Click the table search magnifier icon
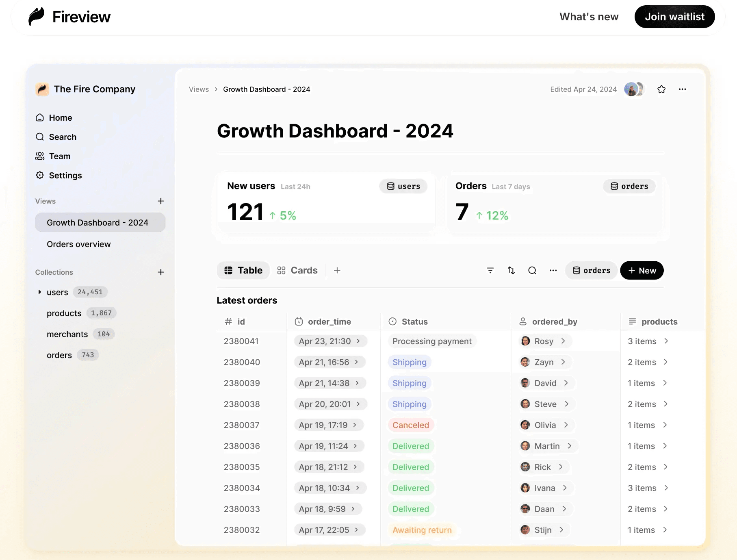The height and width of the screenshot is (560, 737). pos(532,271)
